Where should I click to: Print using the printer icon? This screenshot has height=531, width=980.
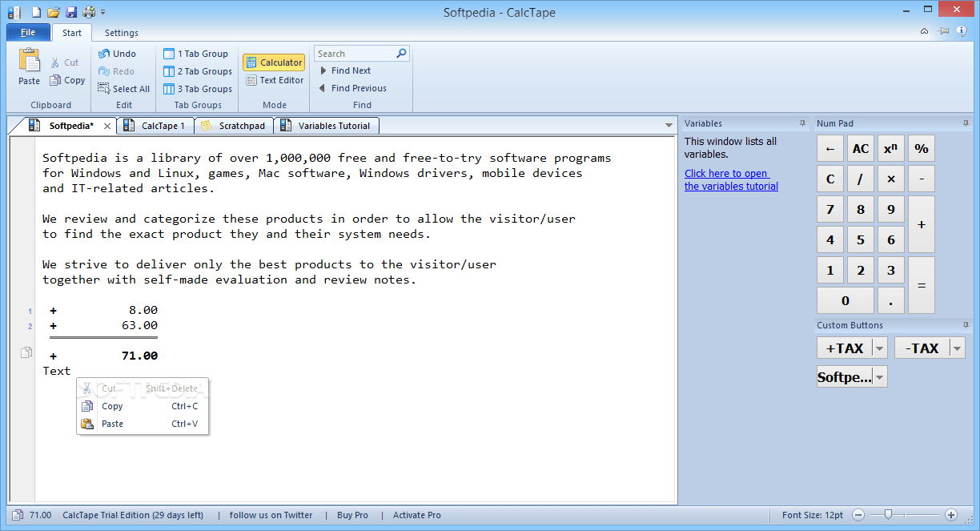[x=88, y=12]
